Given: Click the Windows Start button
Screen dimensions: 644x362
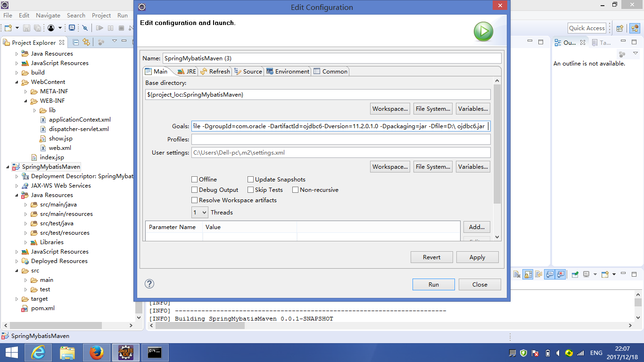Looking at the screenshot, I should tap(11, 353).
